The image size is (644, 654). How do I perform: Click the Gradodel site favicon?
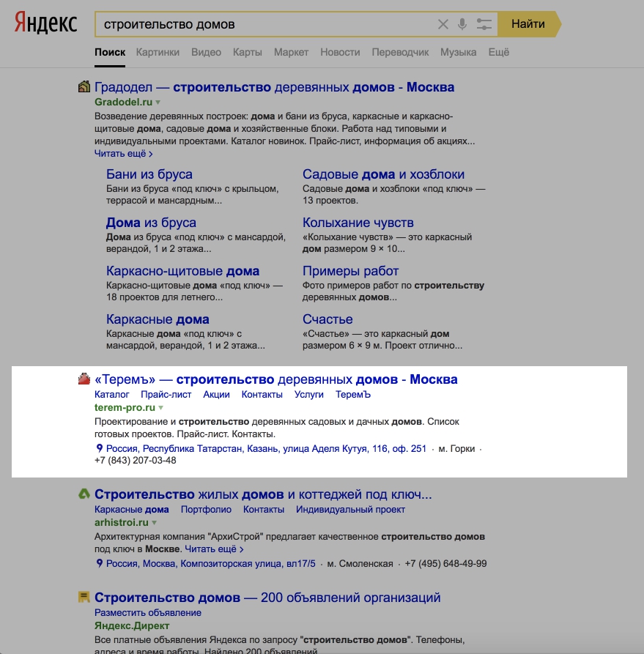pos(84,86)
